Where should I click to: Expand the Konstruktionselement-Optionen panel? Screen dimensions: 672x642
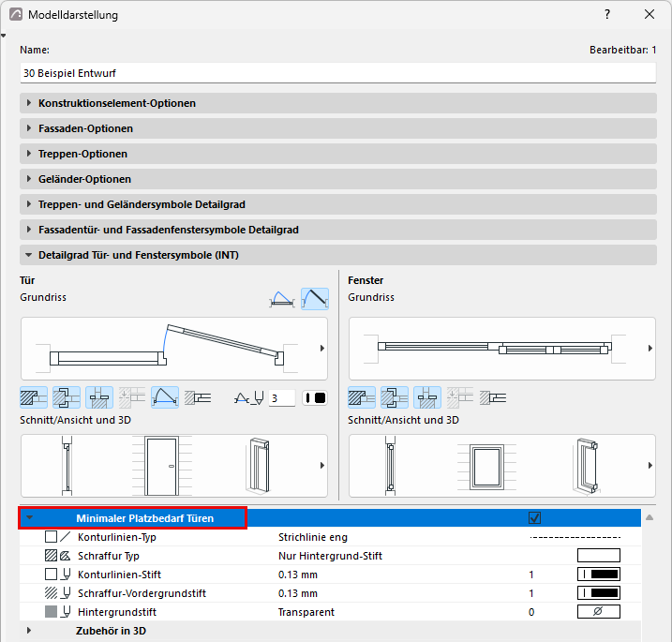[338, 103]
